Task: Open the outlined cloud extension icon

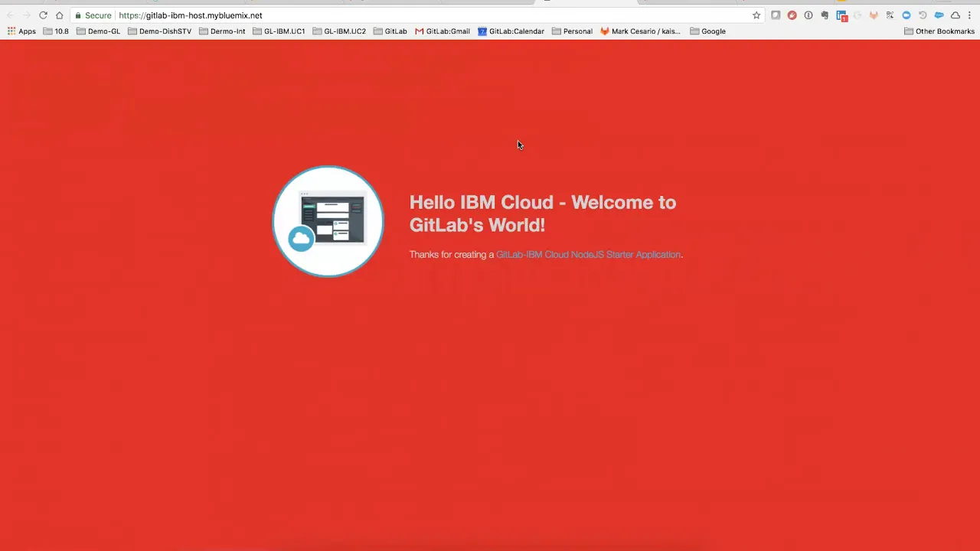Action: 955,15
